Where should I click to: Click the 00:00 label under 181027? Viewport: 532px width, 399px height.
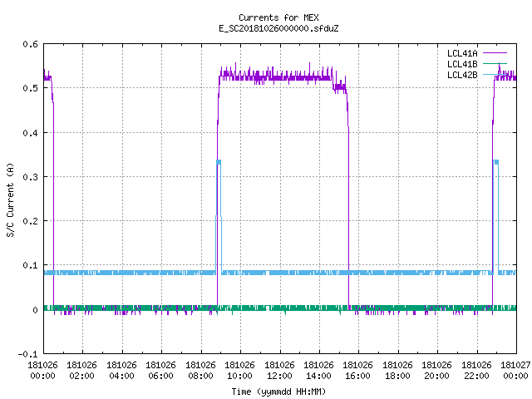pos(515,376)
